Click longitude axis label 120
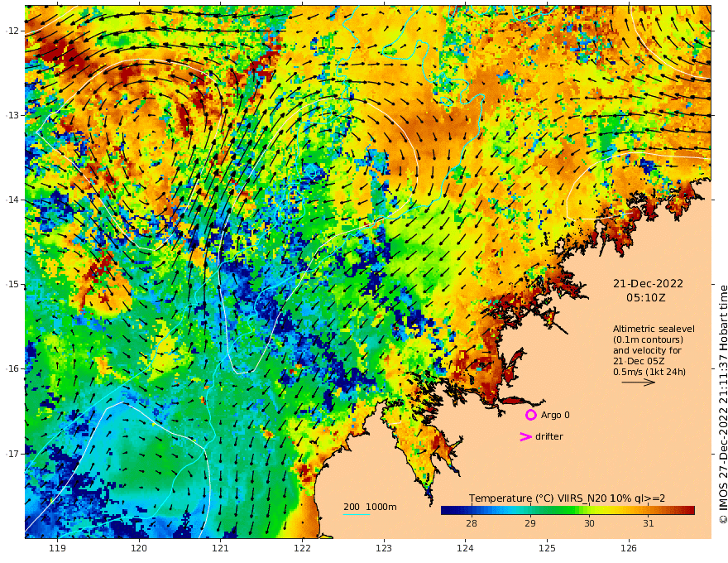Screen dimensions: 728x563 [139, 548]
